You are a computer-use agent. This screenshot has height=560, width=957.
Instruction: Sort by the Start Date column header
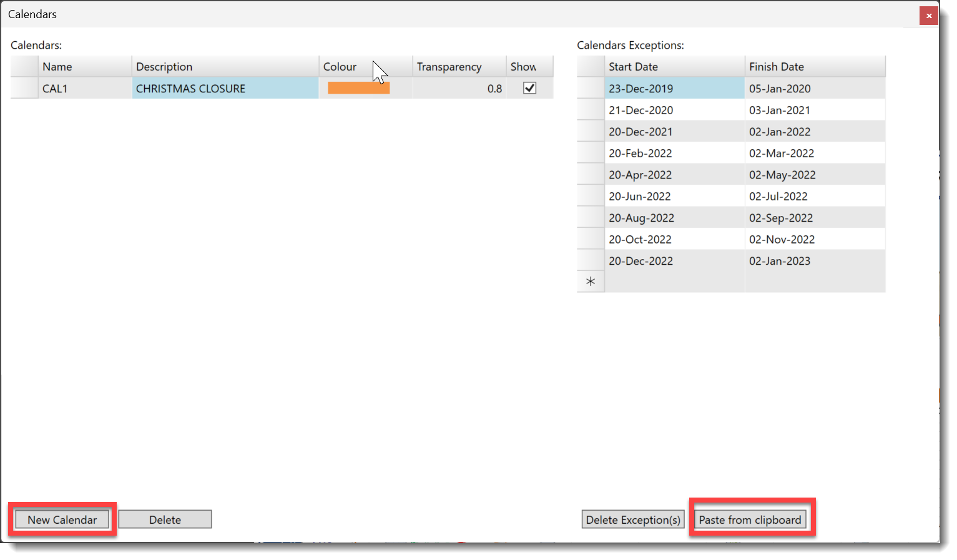pyautogui.click(x=675, y=66)
